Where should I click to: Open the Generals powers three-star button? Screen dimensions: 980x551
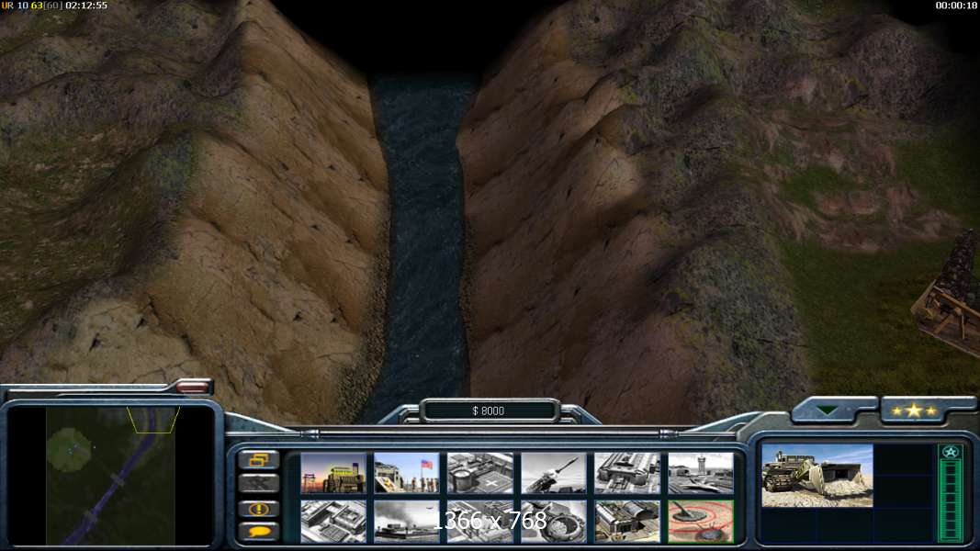914,410
